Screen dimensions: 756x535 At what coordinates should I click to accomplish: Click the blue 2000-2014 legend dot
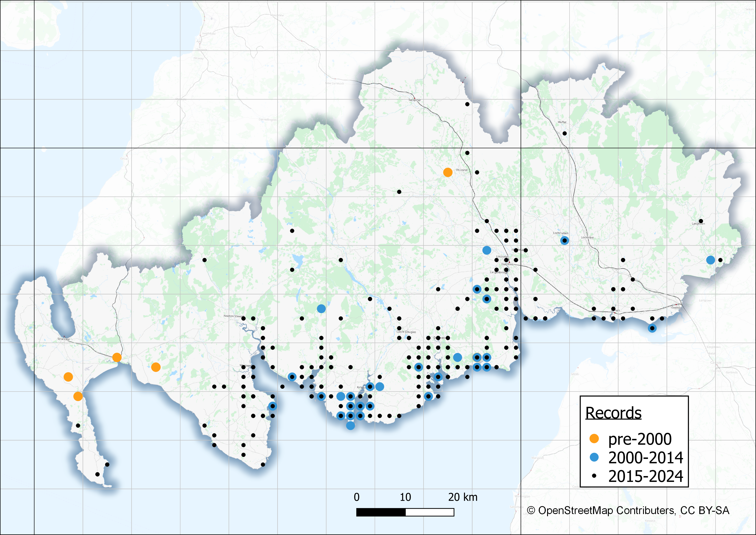(x=594, y=457)
